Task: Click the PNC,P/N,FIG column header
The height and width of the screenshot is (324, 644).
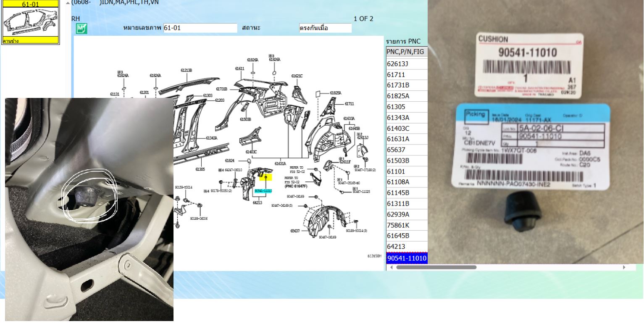Action: 406,52
